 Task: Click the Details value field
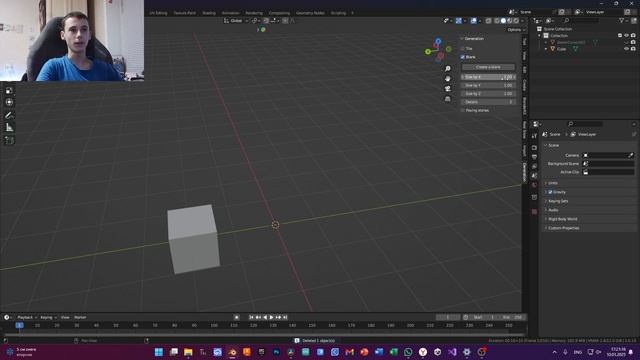488,102
